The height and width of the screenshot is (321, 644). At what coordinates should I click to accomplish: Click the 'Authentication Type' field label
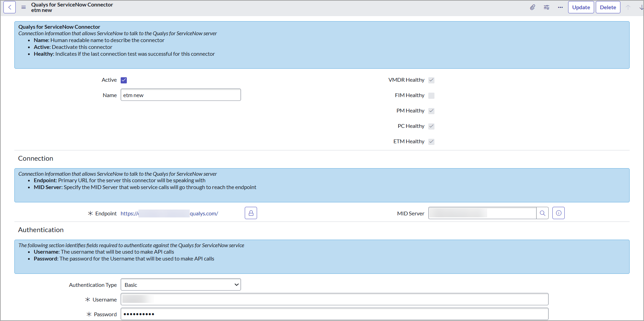(x=93, y=285)
